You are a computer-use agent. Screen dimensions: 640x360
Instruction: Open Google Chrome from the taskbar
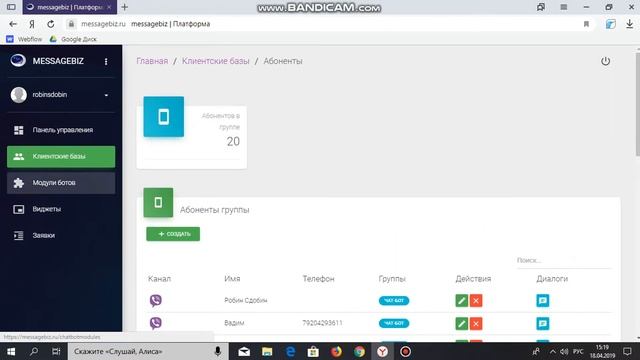click(360, 351)
